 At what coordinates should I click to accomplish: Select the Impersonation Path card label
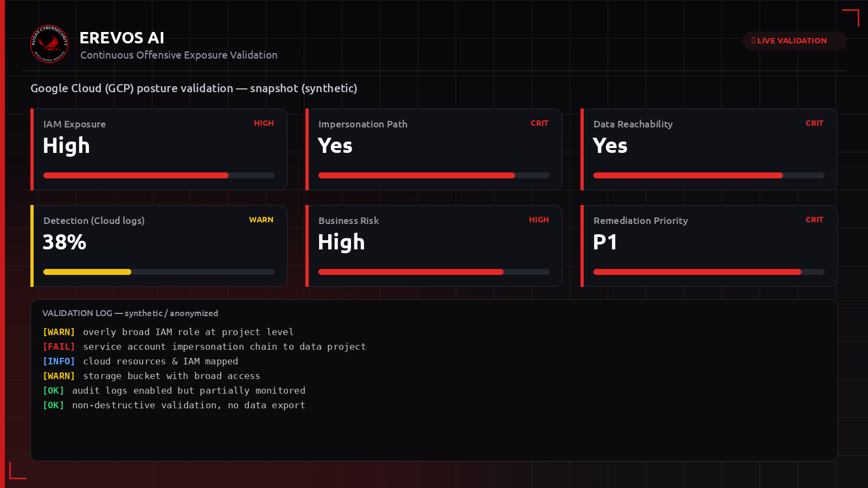click(x=363, y=124)
